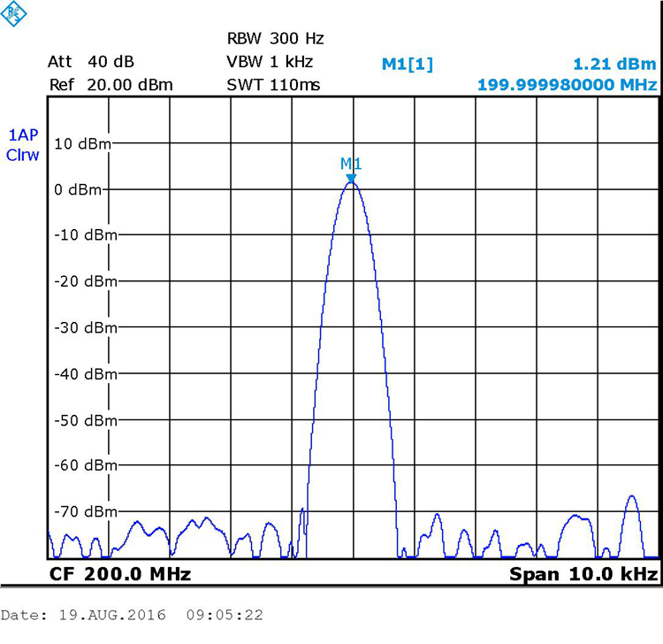Image resolution: width=663 pixels, height=644 pixels.
Task: Click the Att 40 dB attenuation field
Action: pos(92,62)
